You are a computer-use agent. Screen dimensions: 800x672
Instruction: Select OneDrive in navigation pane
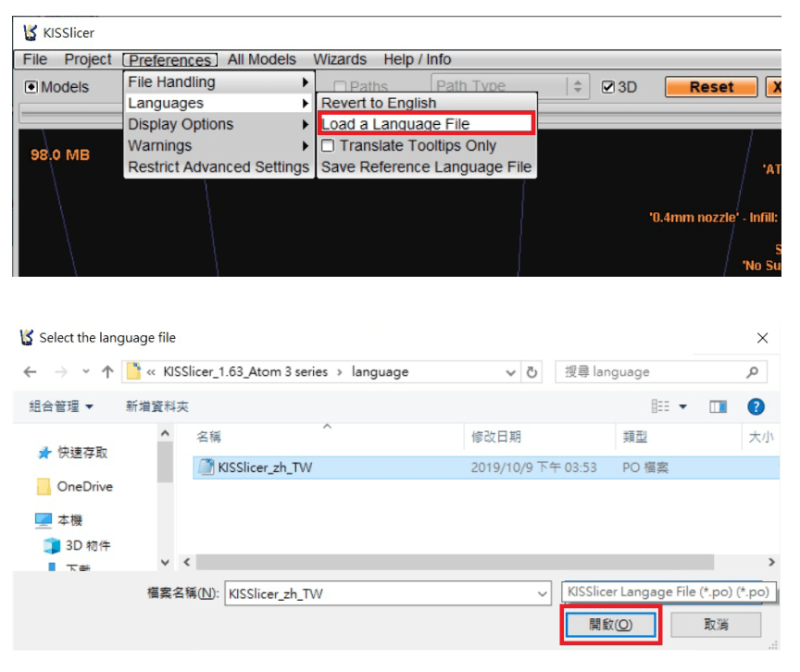click(x=75, y=486)
